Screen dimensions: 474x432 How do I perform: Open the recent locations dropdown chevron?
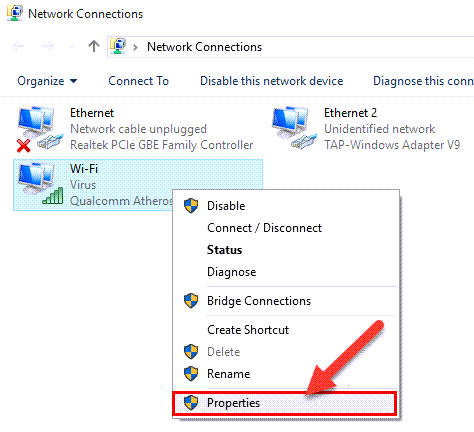point(71,47)
